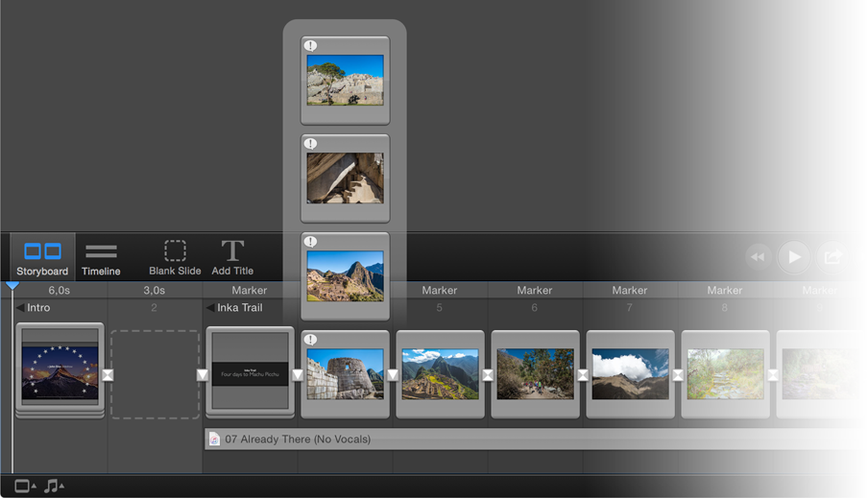The height and width of the screenshot is (498, 868).
Task: Open the share/export button
Action: coord(832,257)
